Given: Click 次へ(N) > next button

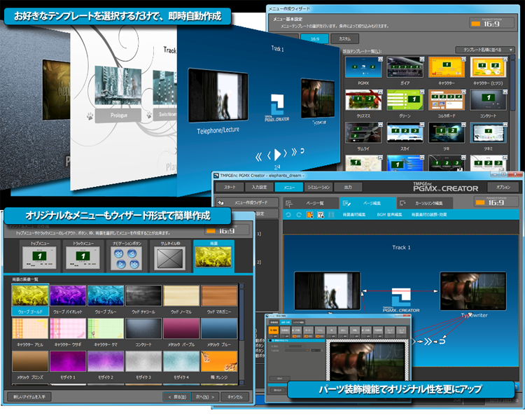Looking at the screenshot, I should coord(205,397).
